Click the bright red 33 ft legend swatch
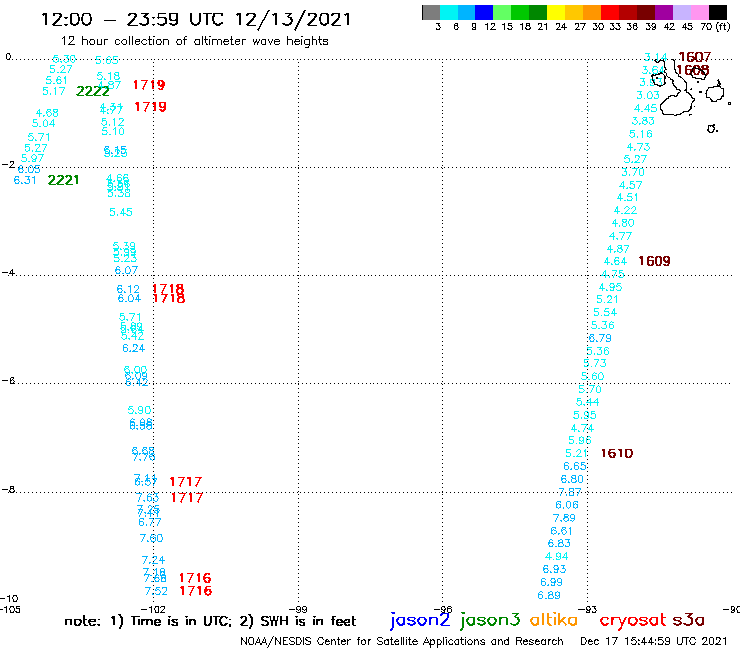Image resolution: width=740 pixels, height=650 pixels. 610,12
